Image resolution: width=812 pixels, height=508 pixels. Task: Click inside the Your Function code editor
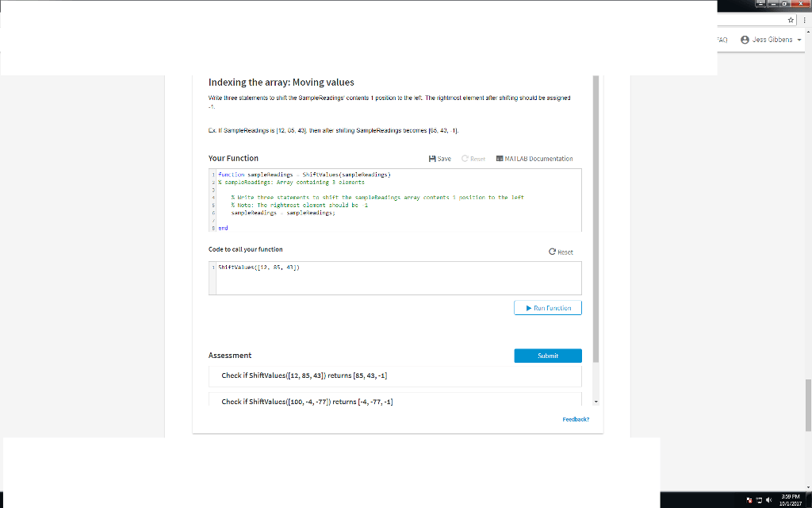[x=395, y=200]
